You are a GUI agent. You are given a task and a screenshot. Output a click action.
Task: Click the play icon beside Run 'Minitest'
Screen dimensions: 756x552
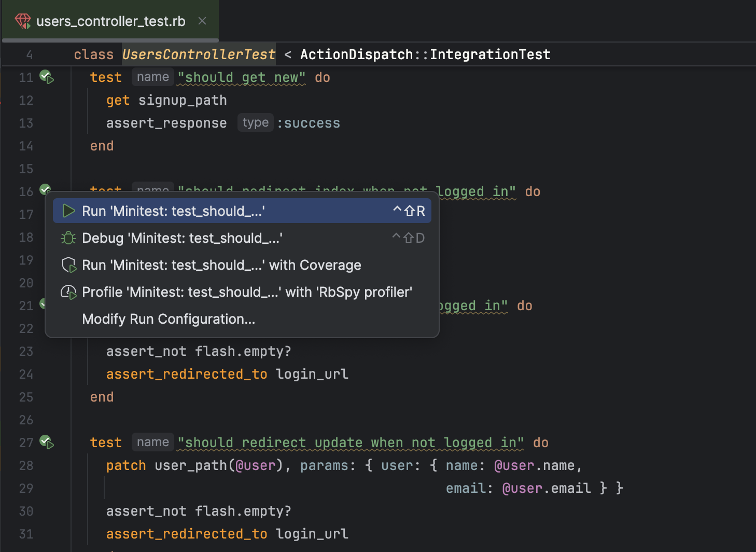(68, 211)
